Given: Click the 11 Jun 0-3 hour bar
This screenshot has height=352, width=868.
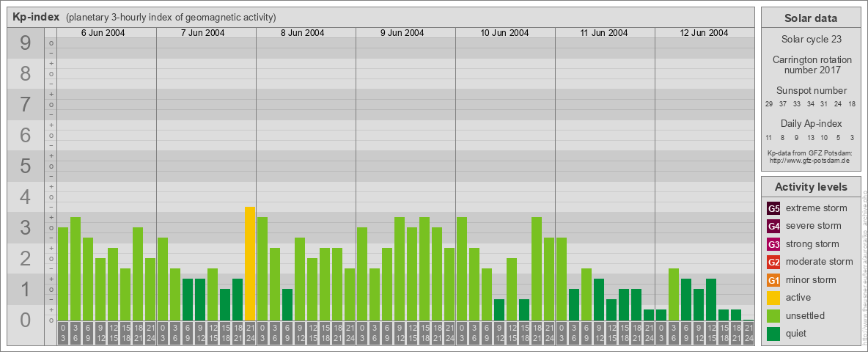Looking at the screenshot, I should pyautogui.click(x=562, y=279).
